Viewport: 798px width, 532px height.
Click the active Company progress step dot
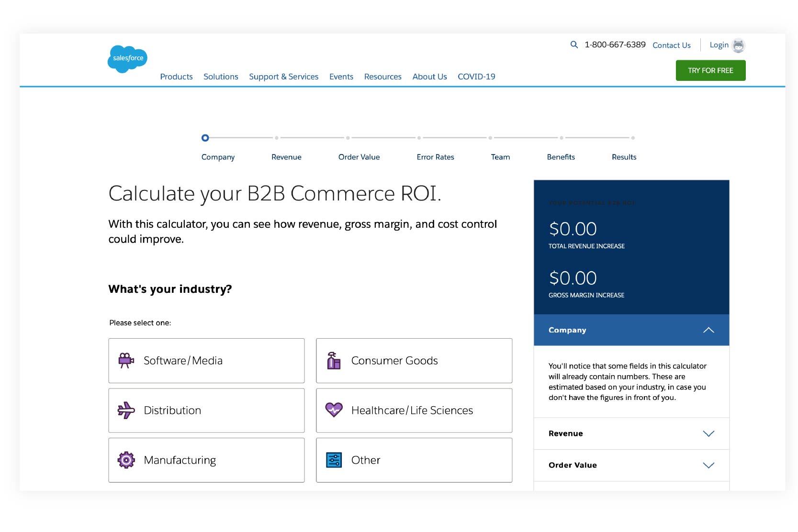coord(205,138)
